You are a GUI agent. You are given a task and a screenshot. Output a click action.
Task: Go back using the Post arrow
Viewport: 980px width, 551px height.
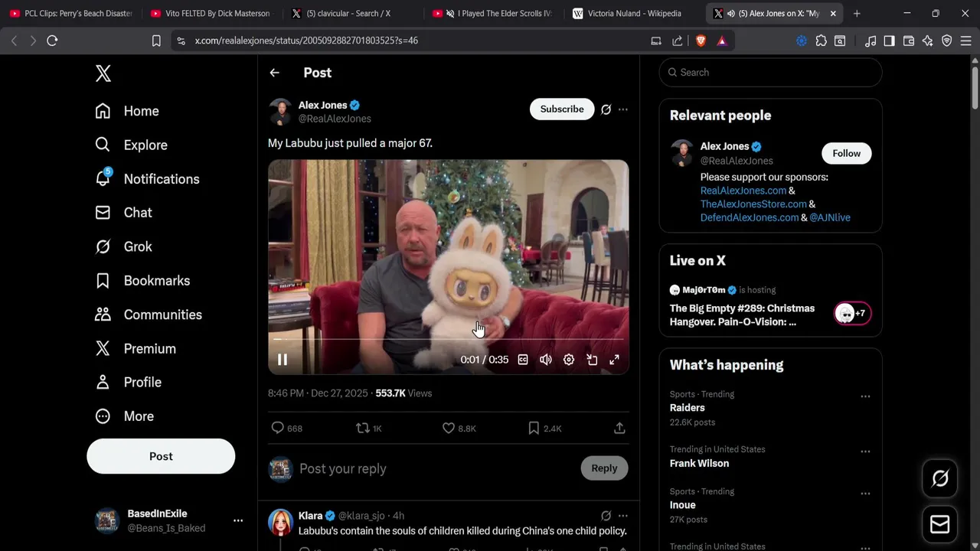click(x=275, y=73)
